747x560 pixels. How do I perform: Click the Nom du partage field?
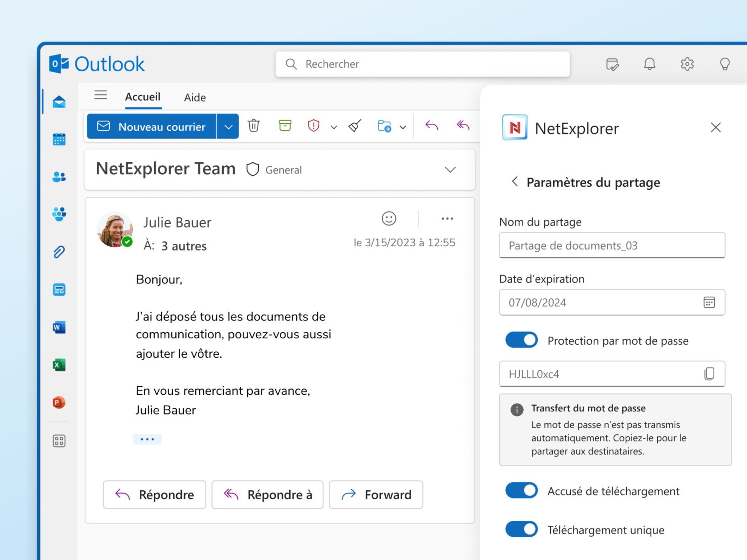612,245
